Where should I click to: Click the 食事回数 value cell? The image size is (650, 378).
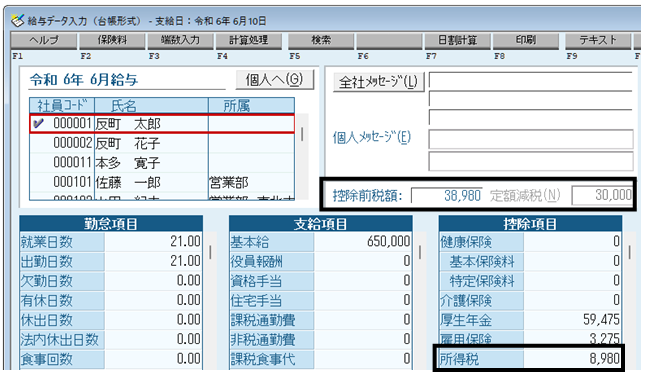tap(153, 359)
